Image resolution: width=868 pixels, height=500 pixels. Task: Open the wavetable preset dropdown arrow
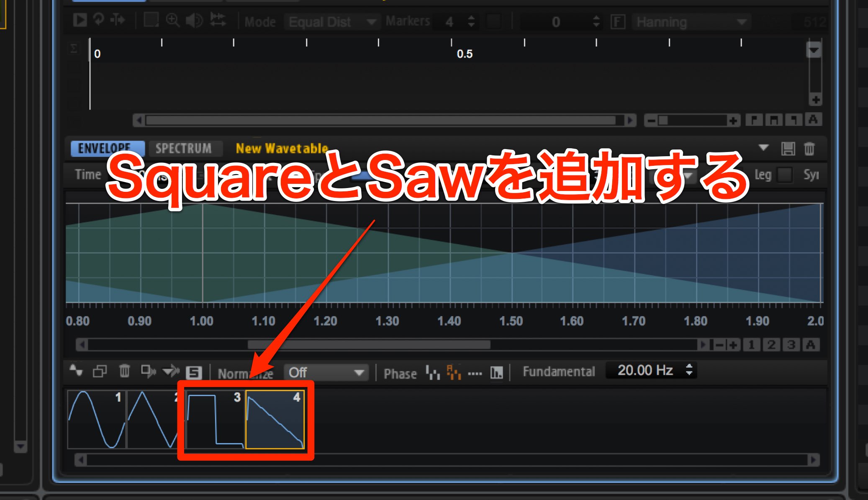point(763,147)
